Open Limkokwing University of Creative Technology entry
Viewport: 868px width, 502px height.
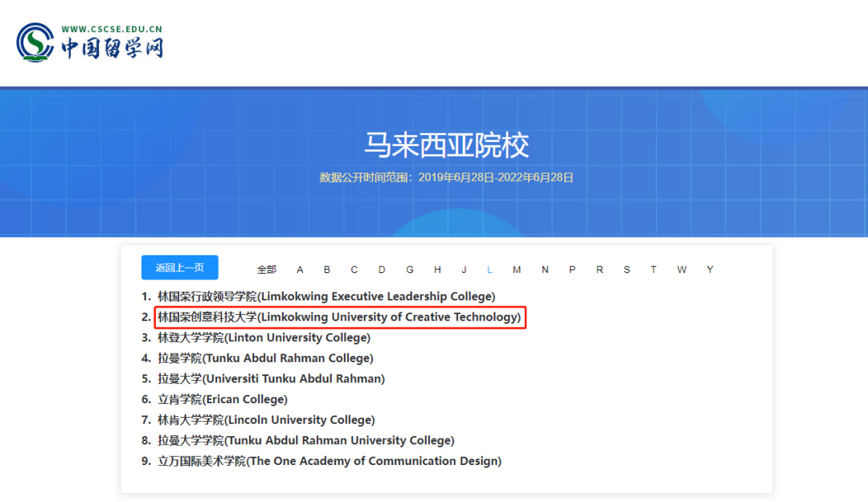pos(339,317)
